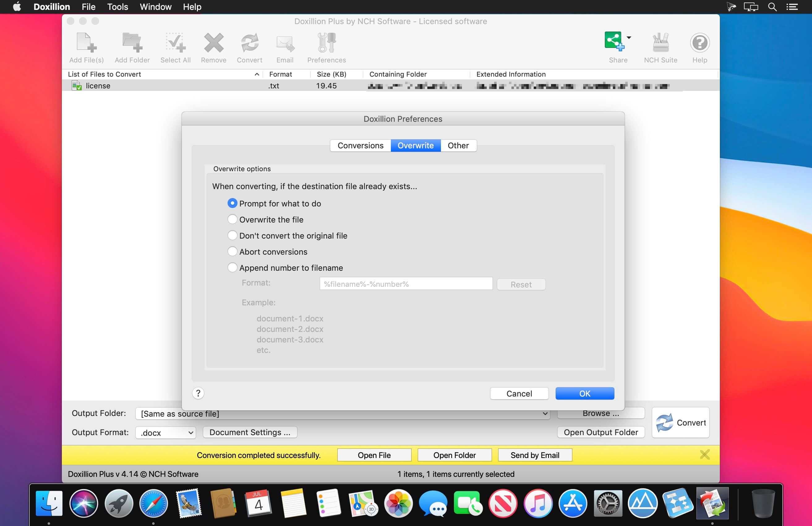Click Spotlight search in the menu bar
Viewport: 812px width, 526px height.
pos(772,7)
